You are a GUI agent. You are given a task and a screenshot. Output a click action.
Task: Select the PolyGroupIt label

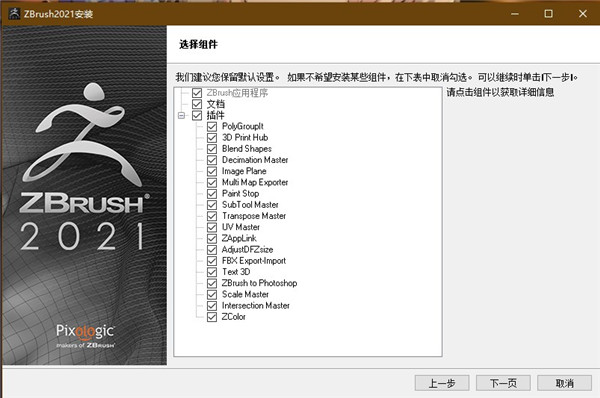[x=243, y=126]
